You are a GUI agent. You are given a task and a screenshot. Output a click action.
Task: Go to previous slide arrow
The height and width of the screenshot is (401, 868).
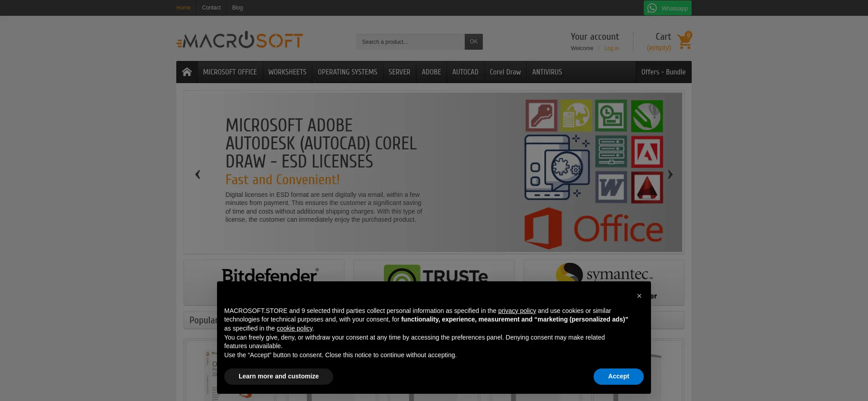[198, 174]
